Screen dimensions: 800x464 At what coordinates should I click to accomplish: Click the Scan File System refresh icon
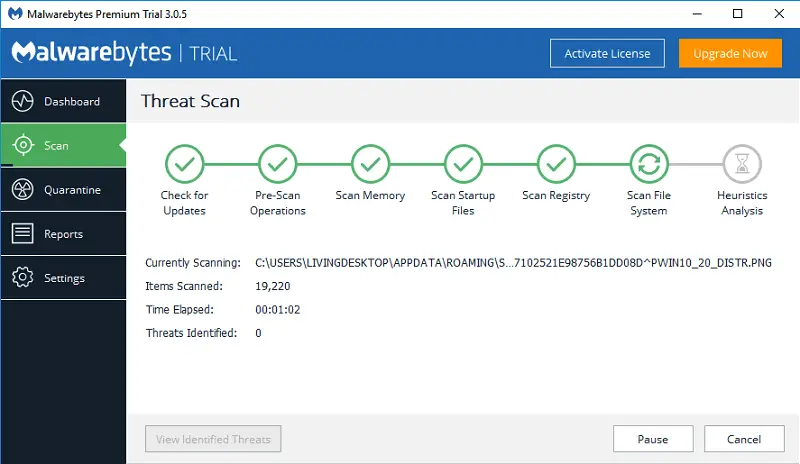[649, 164]
